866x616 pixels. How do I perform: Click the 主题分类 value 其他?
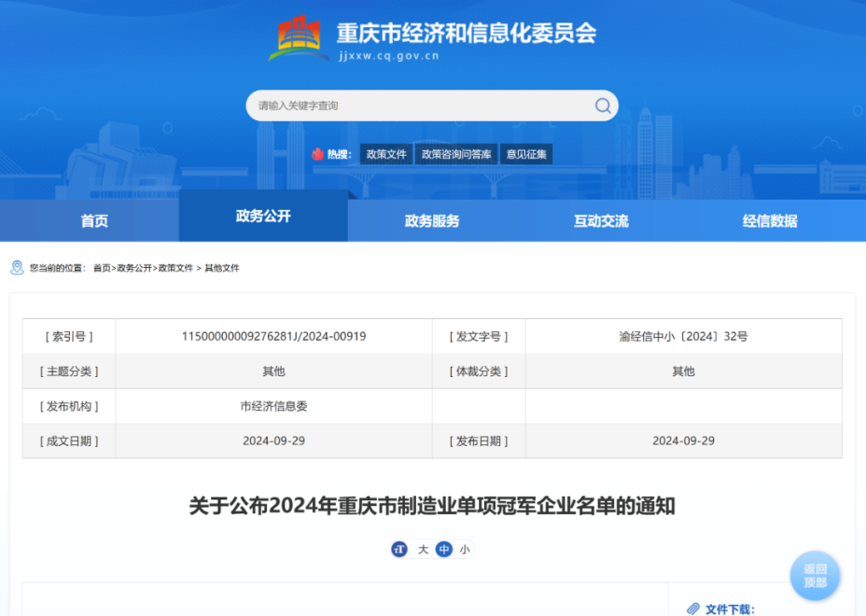[274, 371]
